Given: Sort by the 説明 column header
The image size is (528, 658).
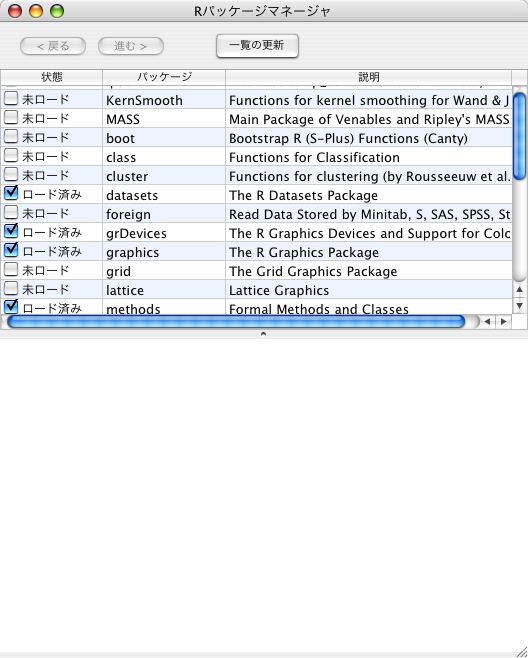Looking at the screenshot, I should pyautogui.click(x=369, y=77).
